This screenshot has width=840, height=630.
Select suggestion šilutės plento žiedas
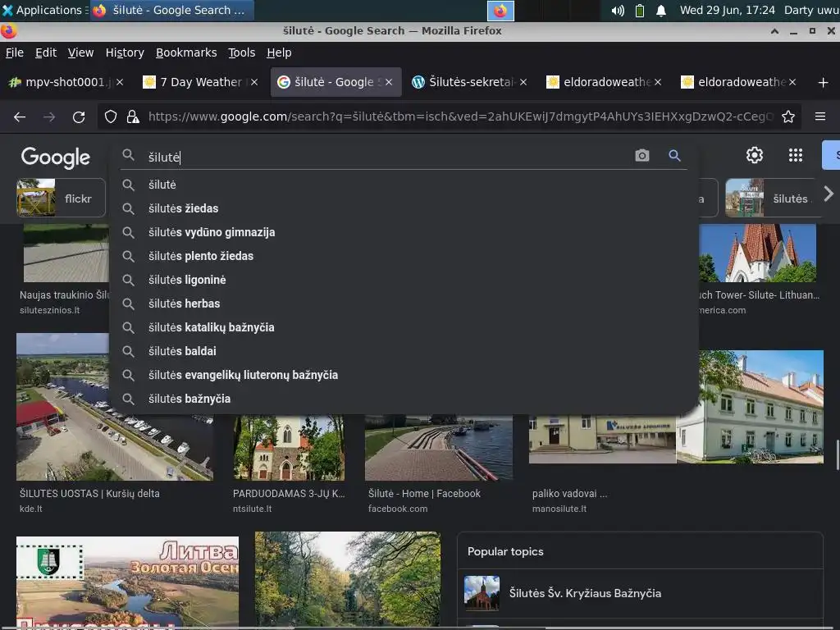point(404,256)
